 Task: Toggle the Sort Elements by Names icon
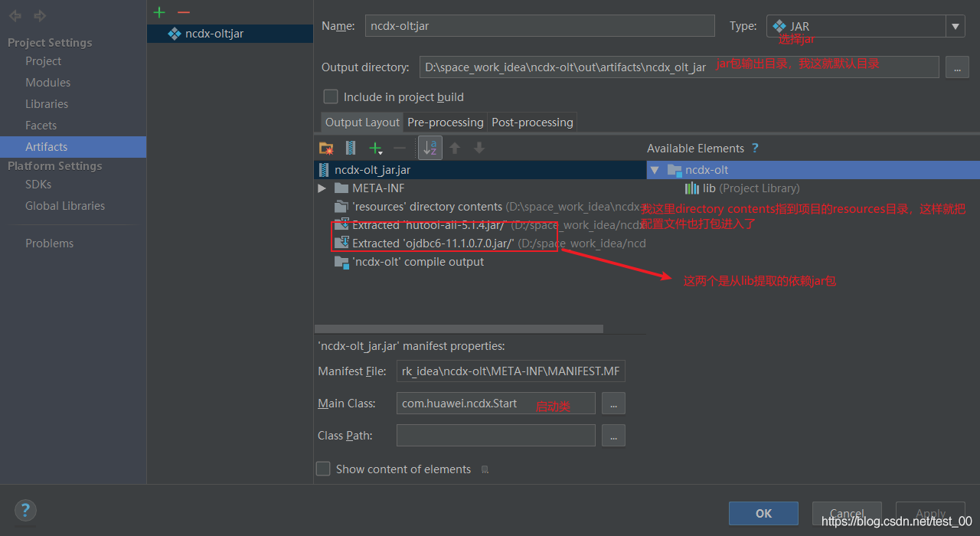pyautogui.click(x=430, y=148)
